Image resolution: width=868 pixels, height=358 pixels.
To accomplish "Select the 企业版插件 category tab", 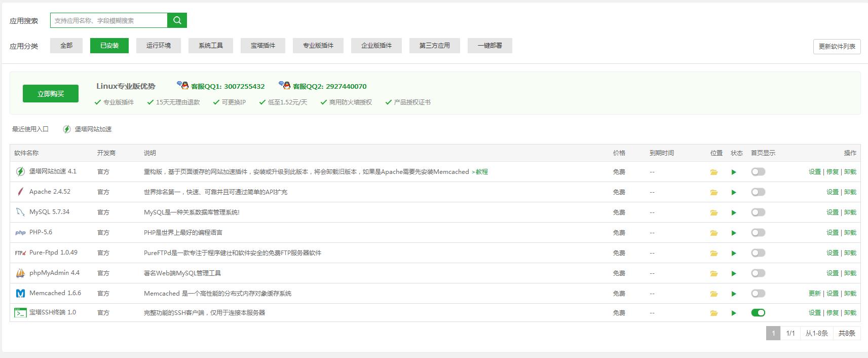I will (376, 46).
